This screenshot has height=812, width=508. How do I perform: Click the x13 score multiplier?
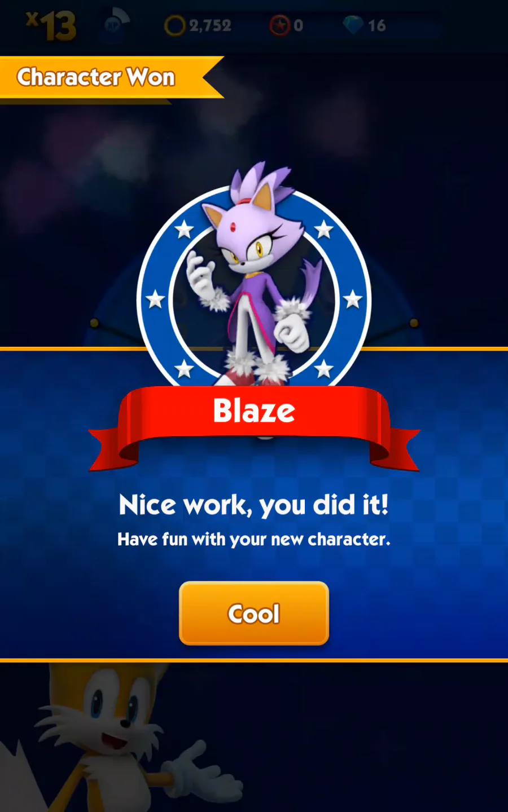click(x=51, y=26)
